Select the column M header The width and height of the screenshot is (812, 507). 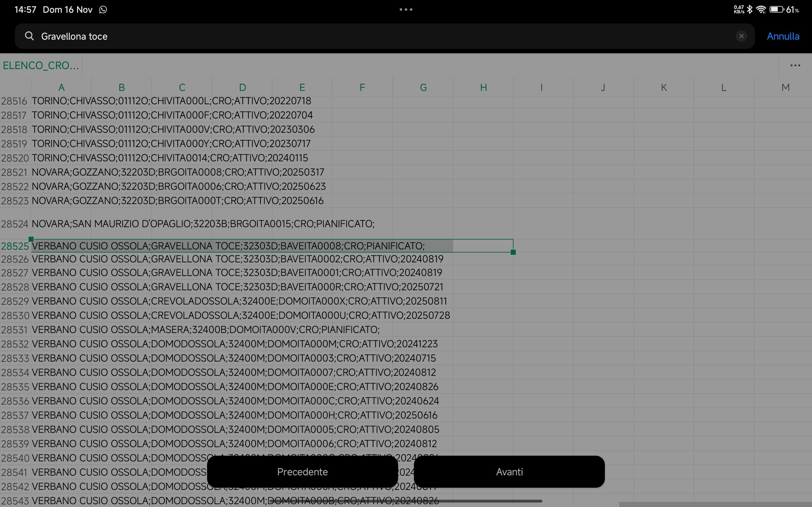click(785, 87)
